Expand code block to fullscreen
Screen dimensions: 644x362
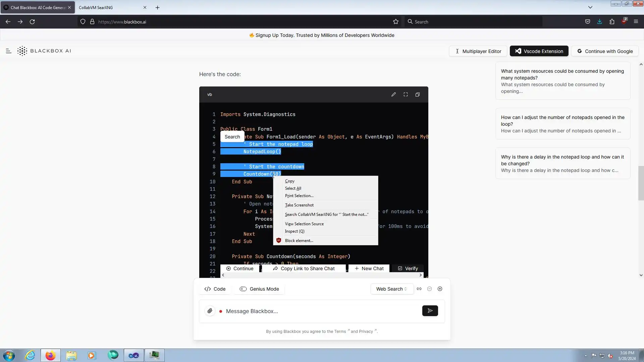click(406, 95)
